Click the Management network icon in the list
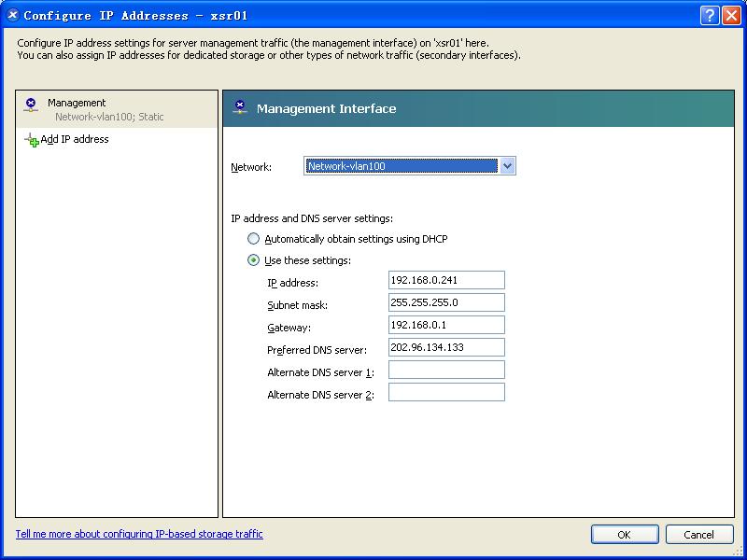This screenshot has height=560, width=747. coord(31,105)
